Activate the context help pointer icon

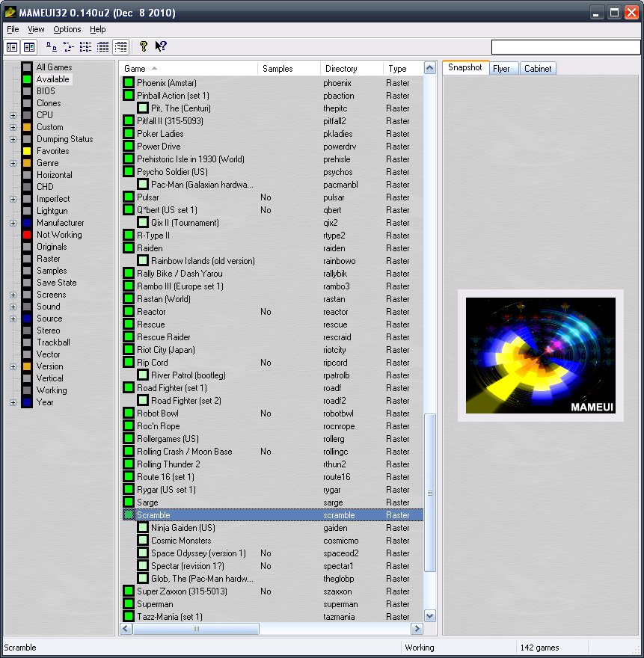161,47
